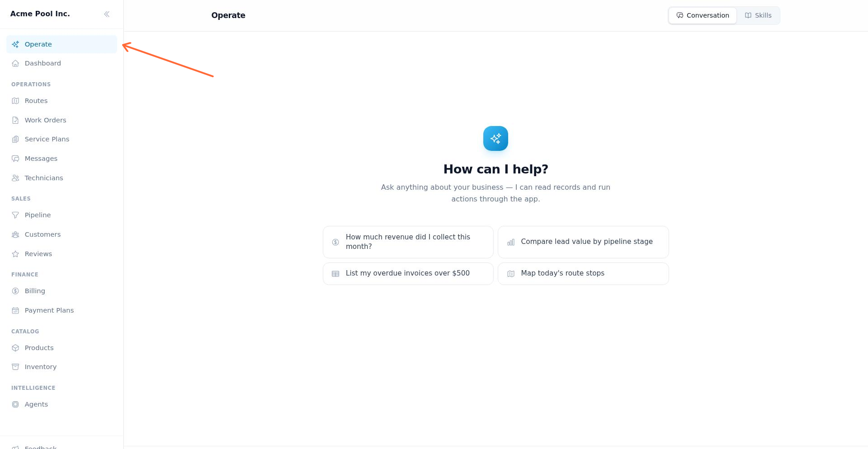Image resolution: width=868 pixels, height=449 pixels.
Task: Navigate to Work Orders
Action: tap(61, 120)
